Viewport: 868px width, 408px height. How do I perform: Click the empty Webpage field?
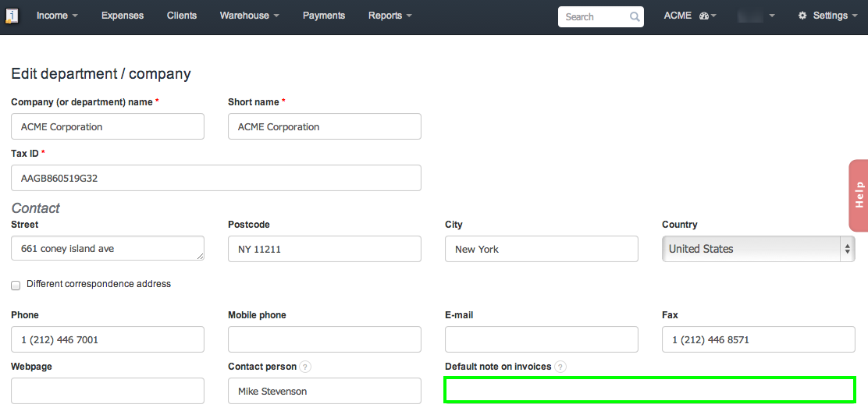(x=108, y=391)
